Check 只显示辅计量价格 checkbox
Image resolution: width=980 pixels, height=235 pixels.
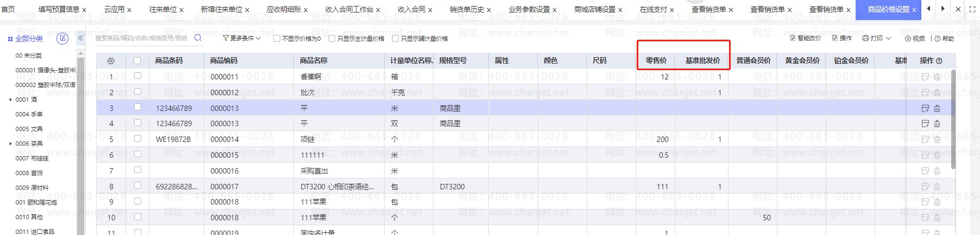tap(395, 38)
